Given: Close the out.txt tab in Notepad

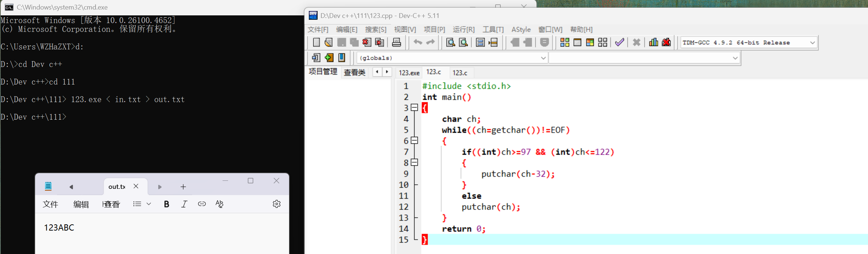Looking at the screenshot, I should click(x=136, y=186).
